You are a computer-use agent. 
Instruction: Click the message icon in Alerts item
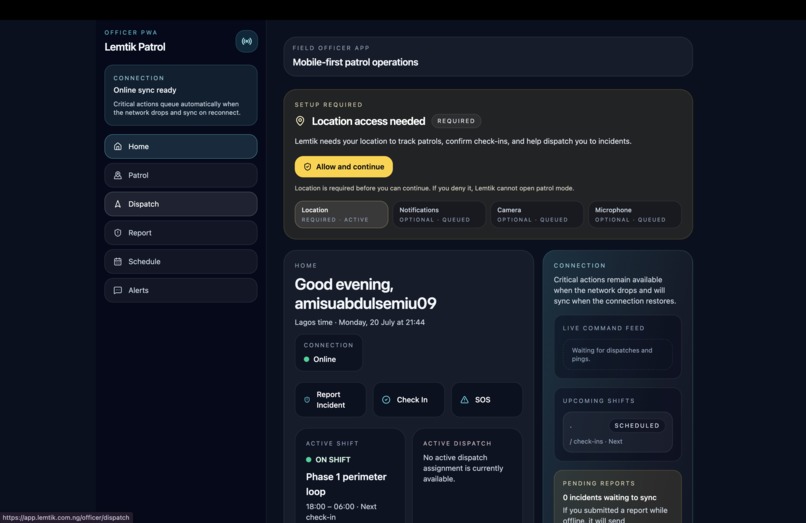coord(118,291)
